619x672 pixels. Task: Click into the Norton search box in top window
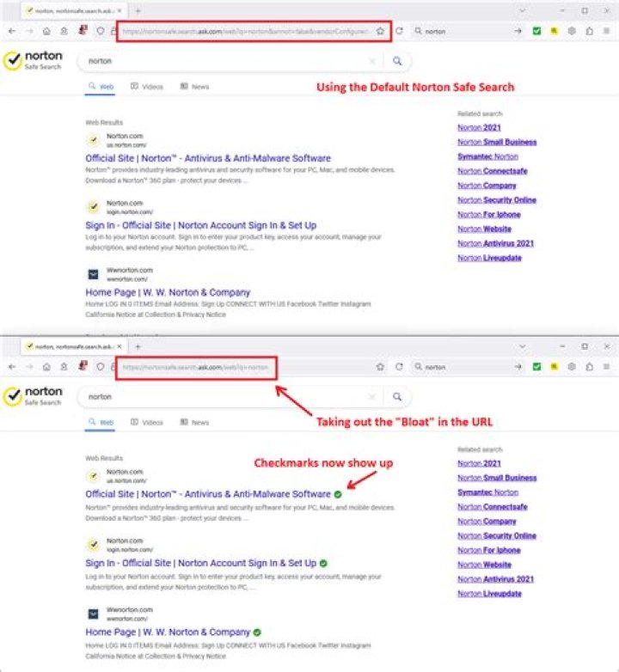click(x=225, y=61)
